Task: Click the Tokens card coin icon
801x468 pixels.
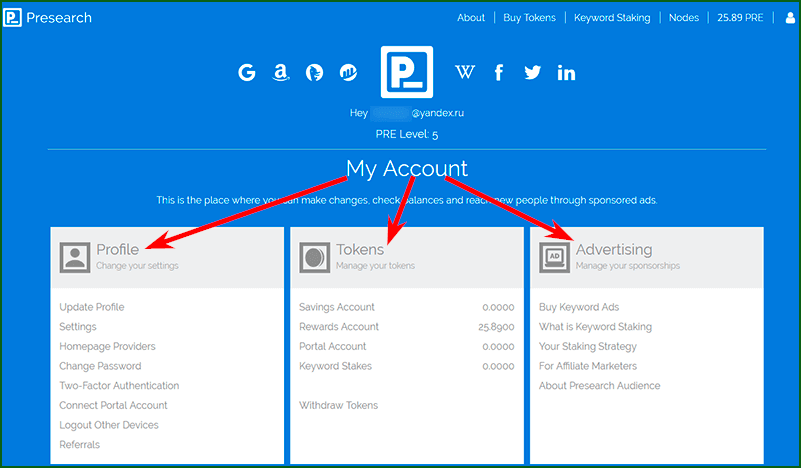Action: [x=314, y=258]
